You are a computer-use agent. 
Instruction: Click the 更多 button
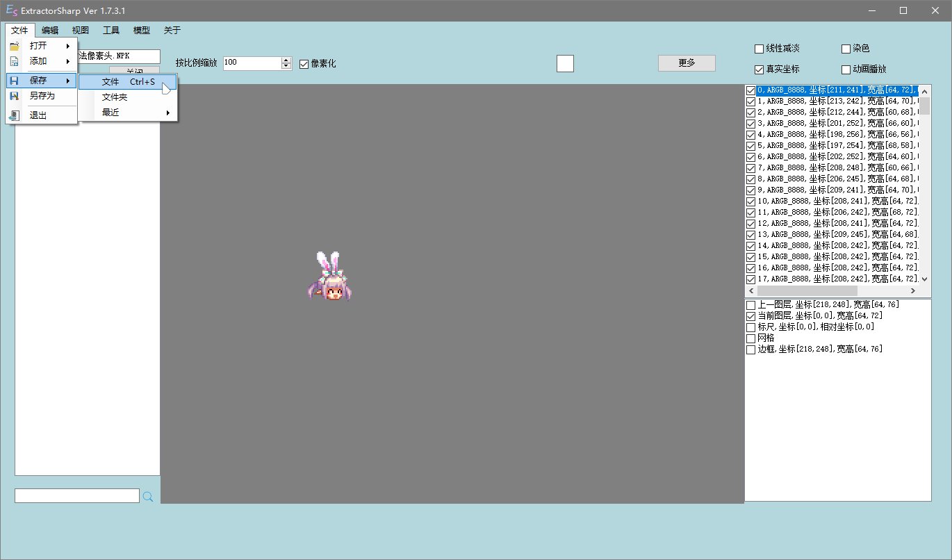[687, 63]
